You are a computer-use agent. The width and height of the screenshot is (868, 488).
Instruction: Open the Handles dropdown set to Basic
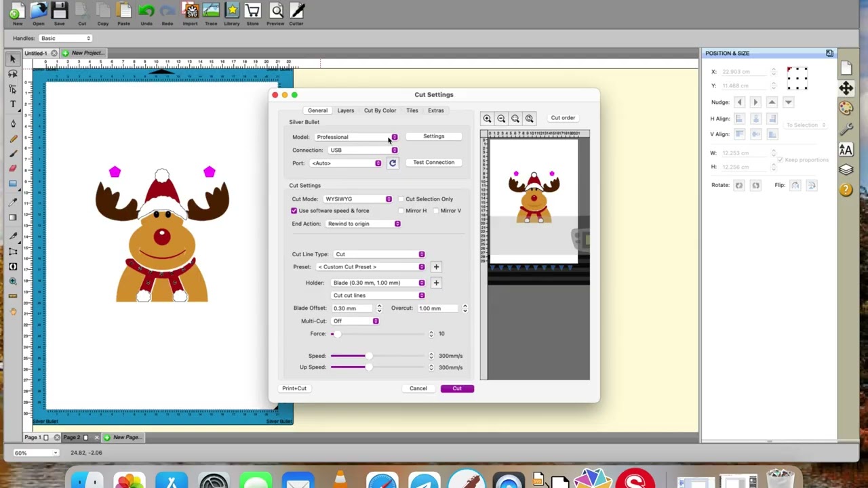[65, 39]
